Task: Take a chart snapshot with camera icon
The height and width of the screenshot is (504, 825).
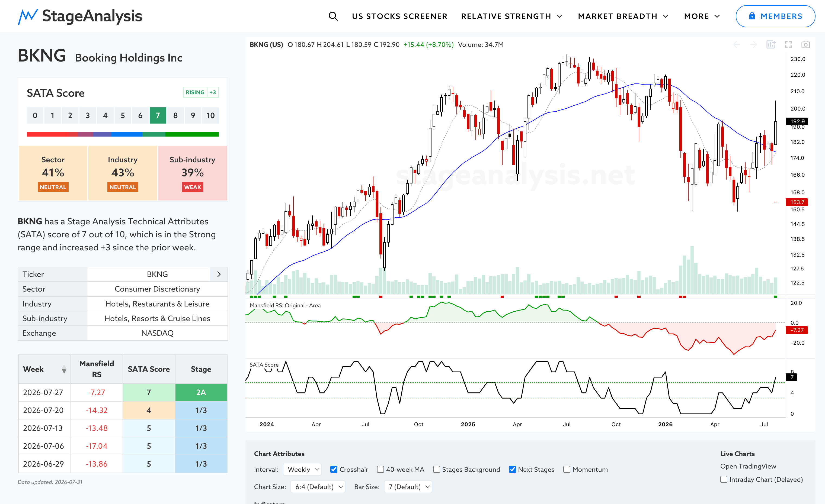Action: [805, 44]
